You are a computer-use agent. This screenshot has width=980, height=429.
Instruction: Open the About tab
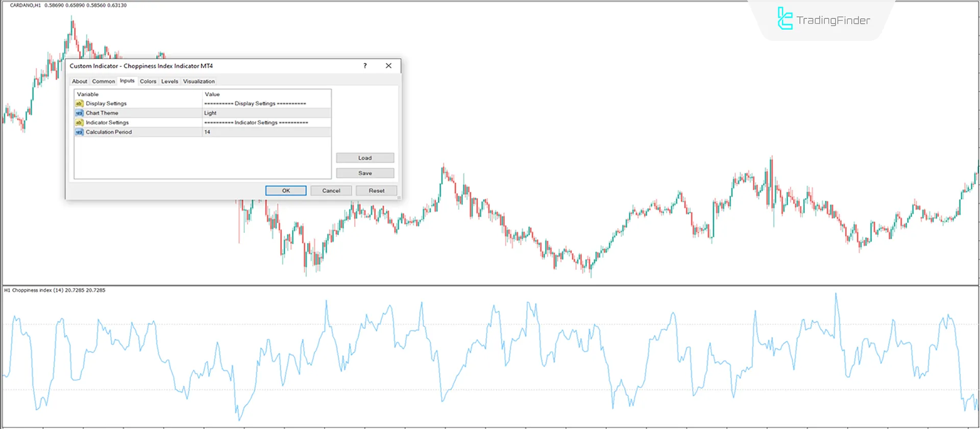tap(80, 81)
